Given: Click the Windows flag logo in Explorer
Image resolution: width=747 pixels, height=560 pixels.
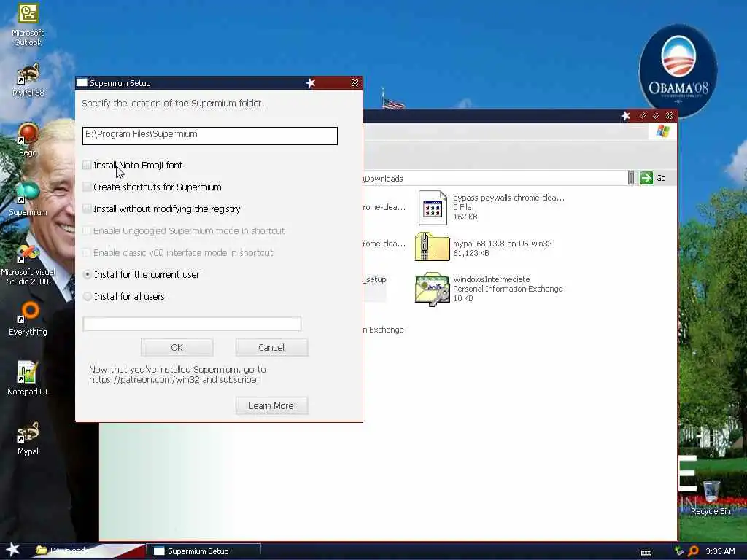Looking at the screenshot, I should point(662,131).
